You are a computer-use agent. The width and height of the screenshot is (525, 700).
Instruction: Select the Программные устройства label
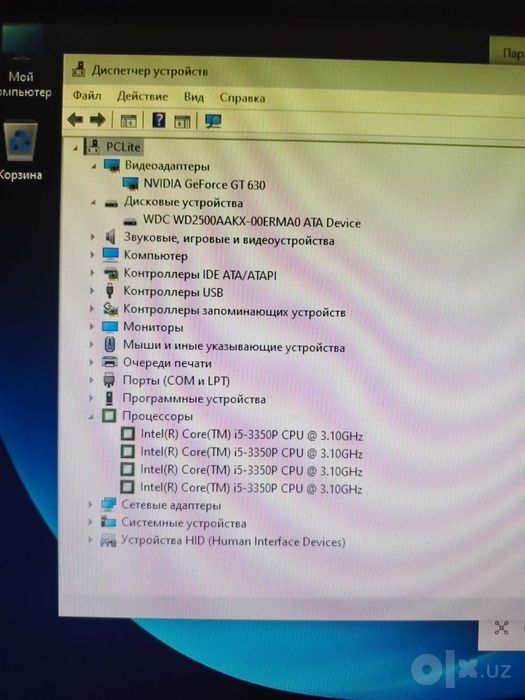click(x=194, y=399)
